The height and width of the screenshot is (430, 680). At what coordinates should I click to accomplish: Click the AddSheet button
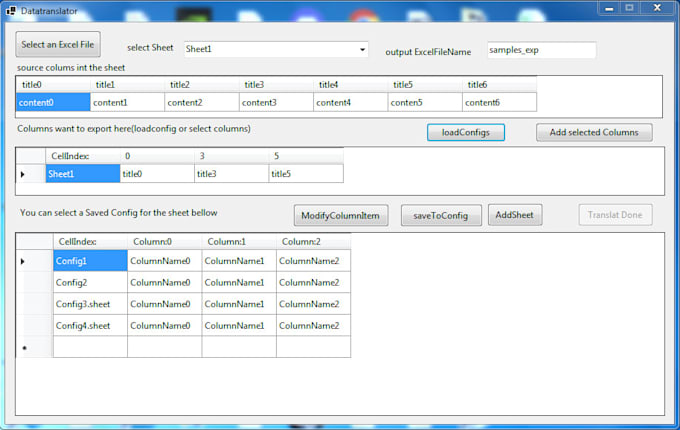515,215
